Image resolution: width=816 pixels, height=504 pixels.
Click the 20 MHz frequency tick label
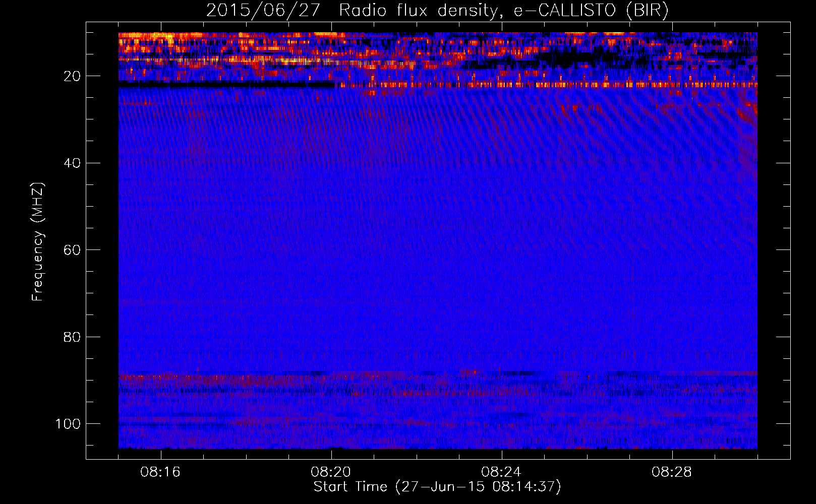tap(73, 76)
